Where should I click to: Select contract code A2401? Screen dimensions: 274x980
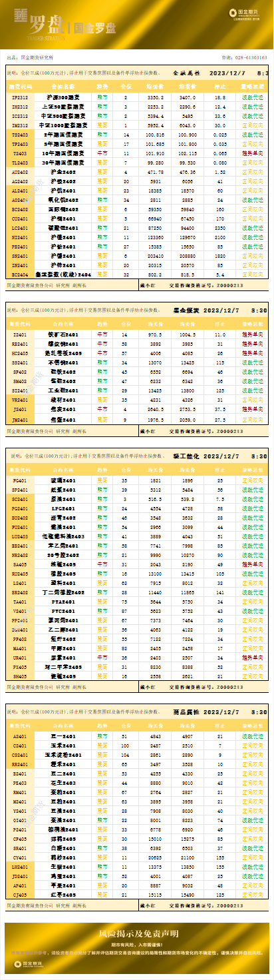(x=20, y=737)
